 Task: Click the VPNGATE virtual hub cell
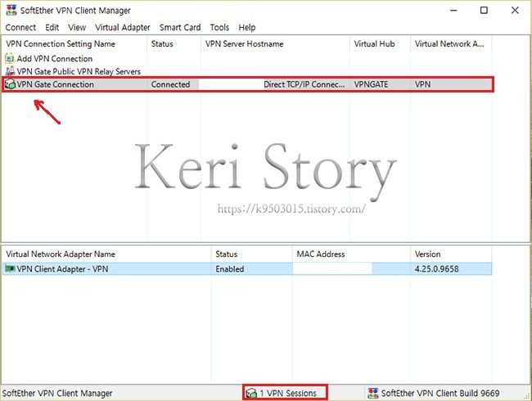[x=371, y=84]
